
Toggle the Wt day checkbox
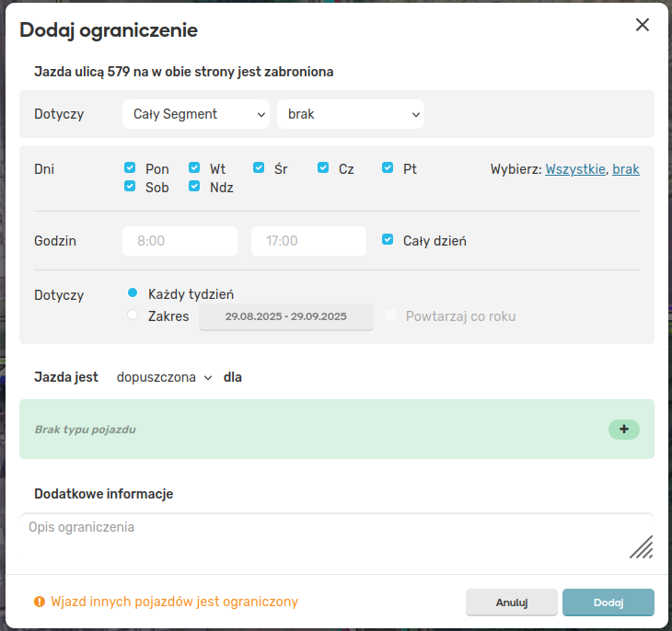pos(194,168)
